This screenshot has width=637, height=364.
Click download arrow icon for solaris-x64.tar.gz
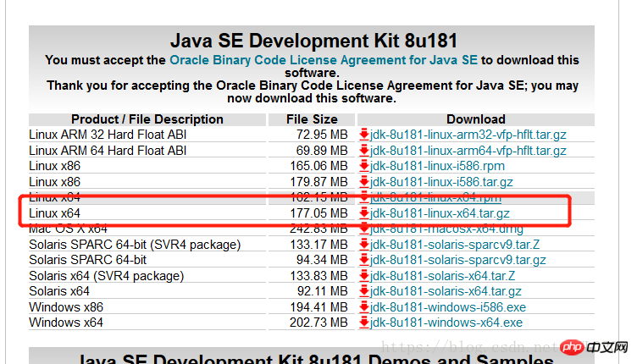(x=364, y=291)
